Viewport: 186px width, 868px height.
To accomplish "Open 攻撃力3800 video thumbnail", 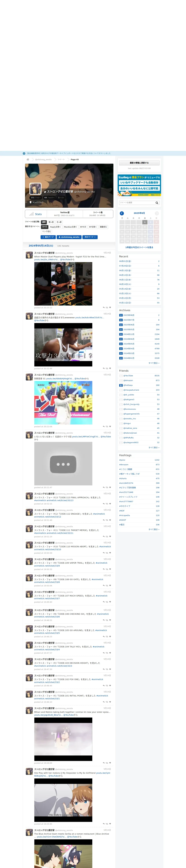I will click(x=63, y=345).
